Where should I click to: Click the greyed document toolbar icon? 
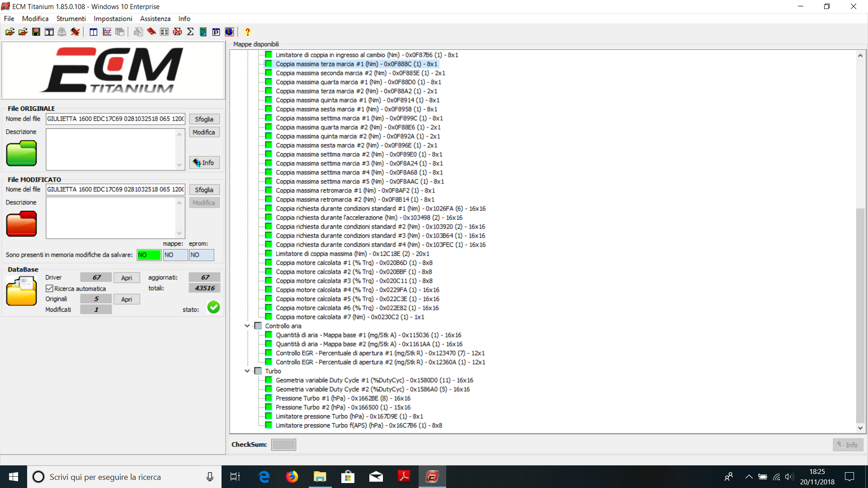tap(138, 32)
